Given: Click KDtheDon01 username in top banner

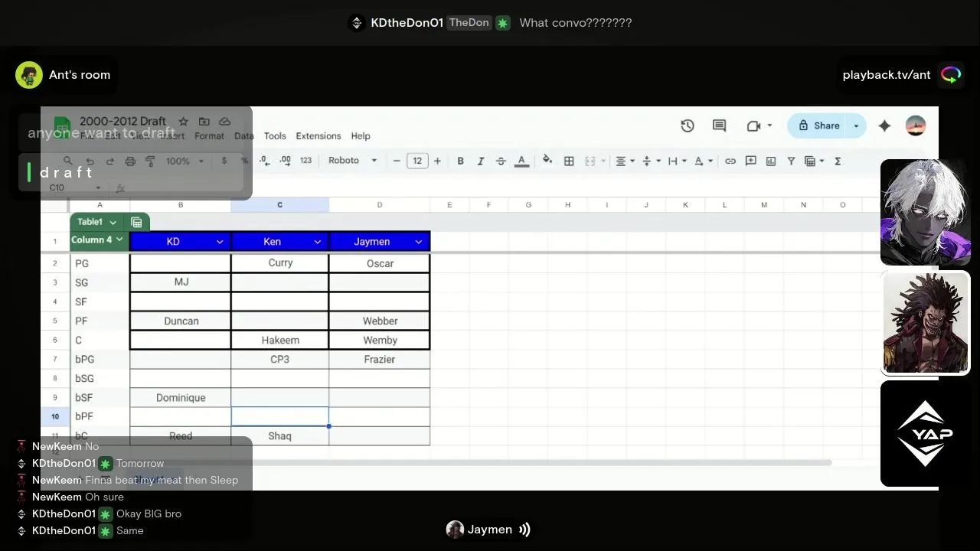Looking at the screenshot, I should pyautogui.click(x=407, y=23).
